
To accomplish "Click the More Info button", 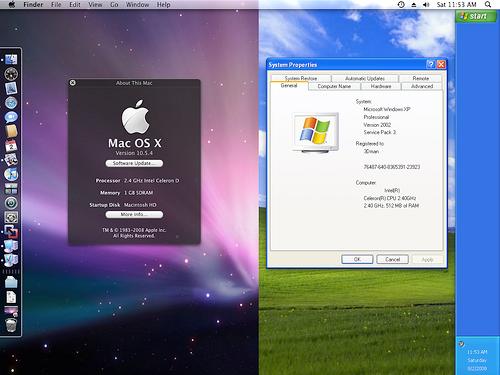I will coord(134,215).
